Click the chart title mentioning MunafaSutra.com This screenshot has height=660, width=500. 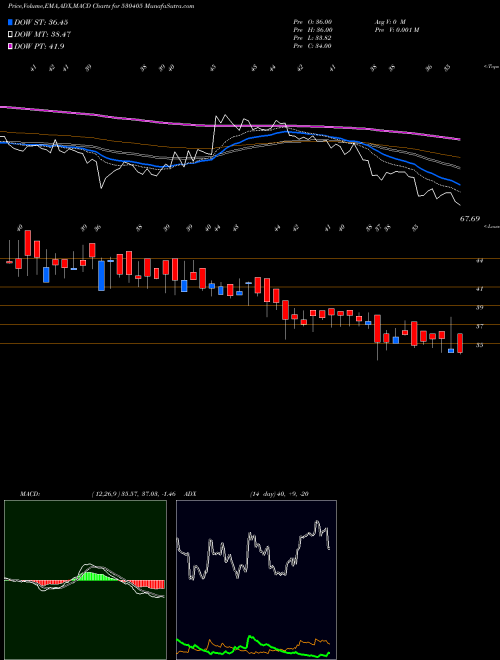pos(101,7)
